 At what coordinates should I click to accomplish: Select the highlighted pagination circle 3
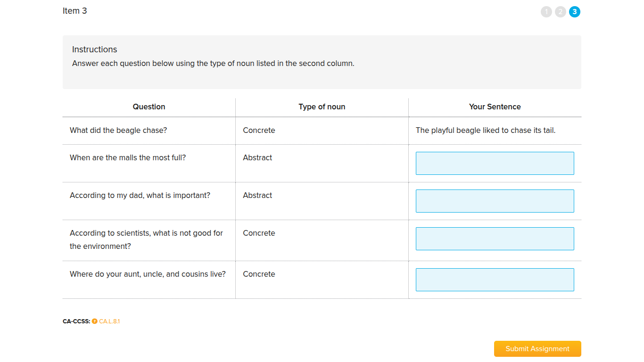click(x=574, y=11)
